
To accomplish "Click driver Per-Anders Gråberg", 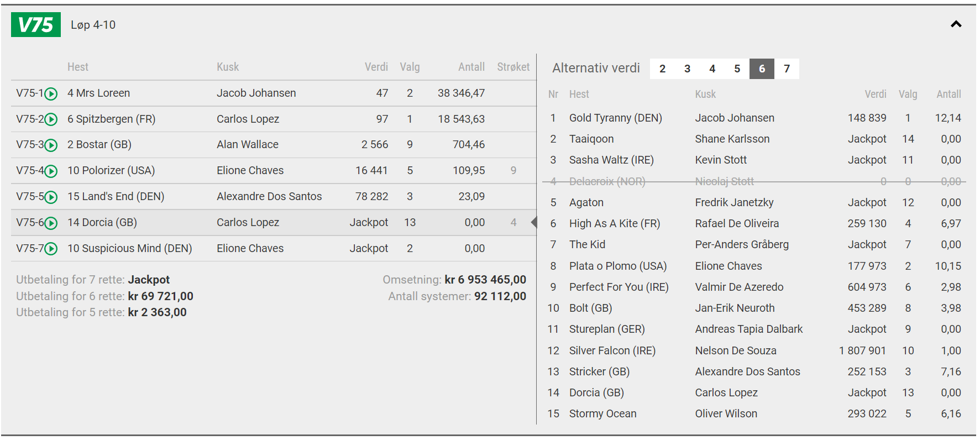I will pyautogui.click(x=742, y=244).
